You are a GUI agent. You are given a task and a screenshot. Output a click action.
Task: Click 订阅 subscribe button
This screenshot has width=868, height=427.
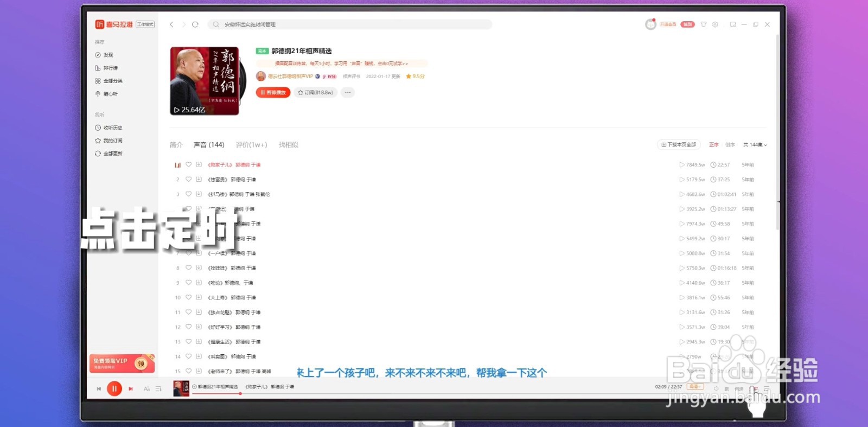tap(315, 92)
